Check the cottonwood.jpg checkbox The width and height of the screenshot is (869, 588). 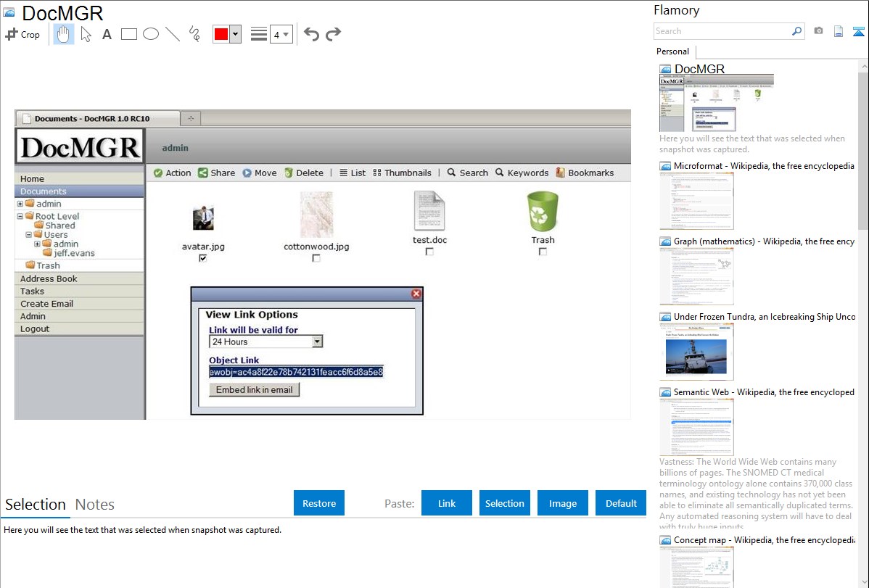point(316,257)
